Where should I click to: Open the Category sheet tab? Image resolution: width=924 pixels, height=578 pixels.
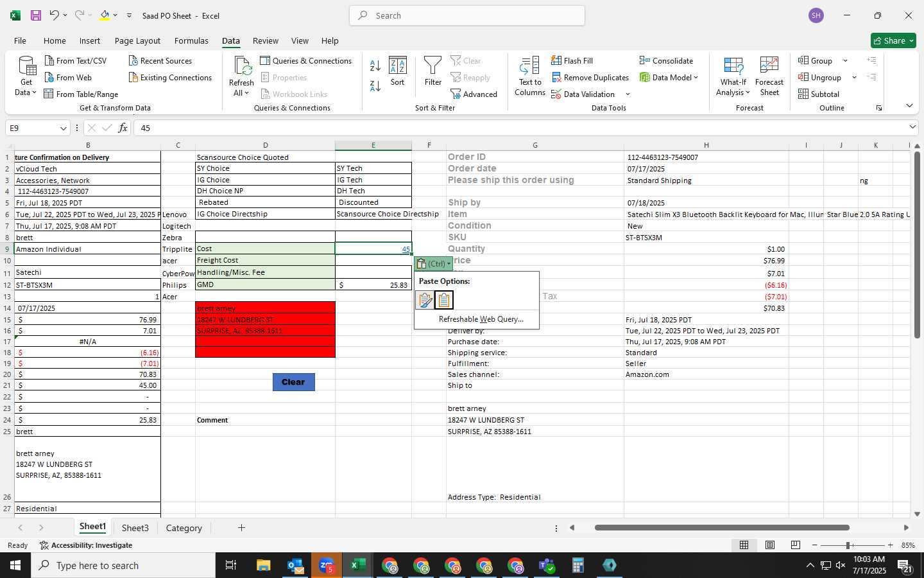184,528
